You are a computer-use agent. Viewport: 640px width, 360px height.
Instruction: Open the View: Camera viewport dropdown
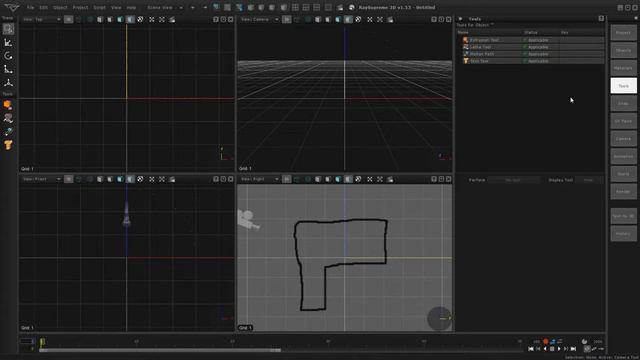point(259,19)
